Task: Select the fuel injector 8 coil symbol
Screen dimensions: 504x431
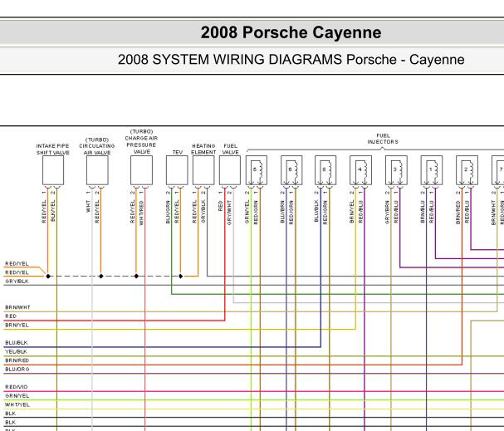Action: pyautogui.click(x=325, y=170)
